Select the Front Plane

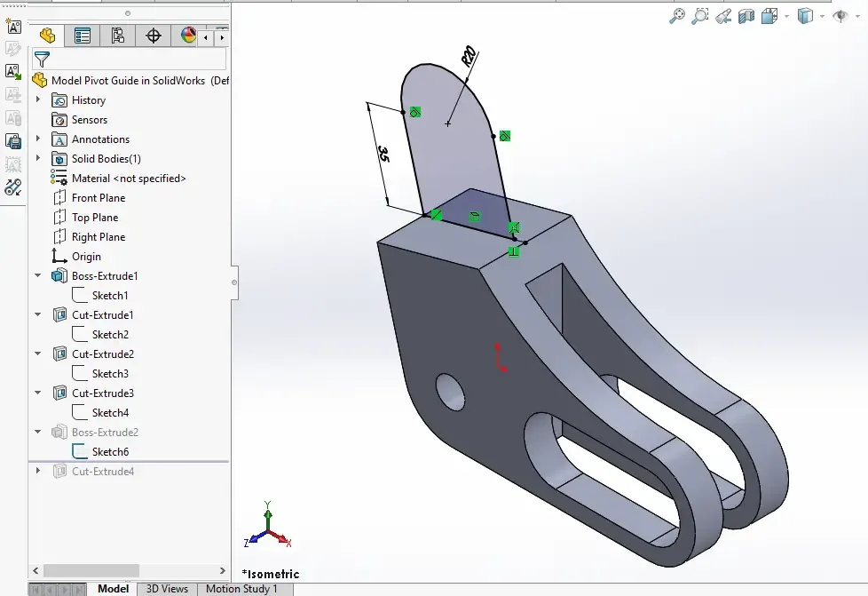coord(89,198)
